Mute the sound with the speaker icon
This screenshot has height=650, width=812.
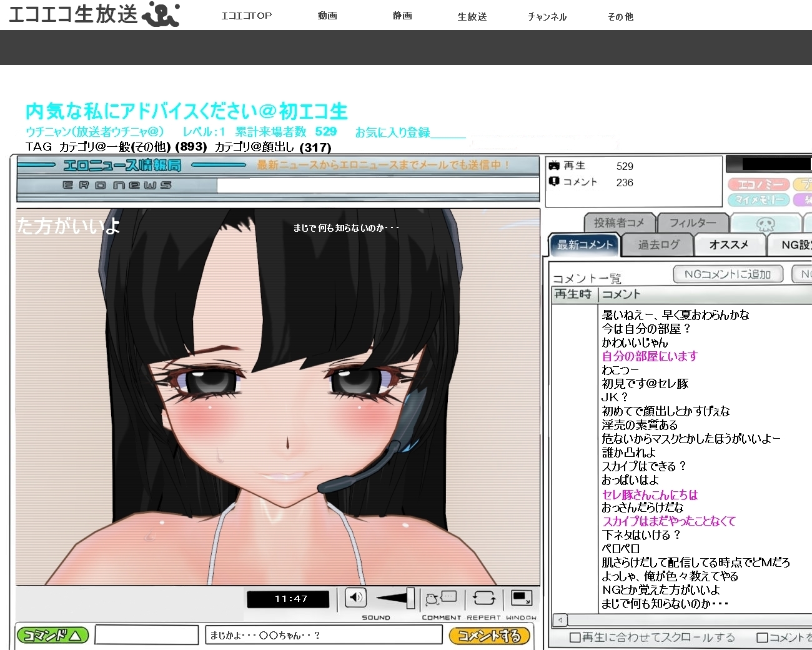[x=355, y=597]
